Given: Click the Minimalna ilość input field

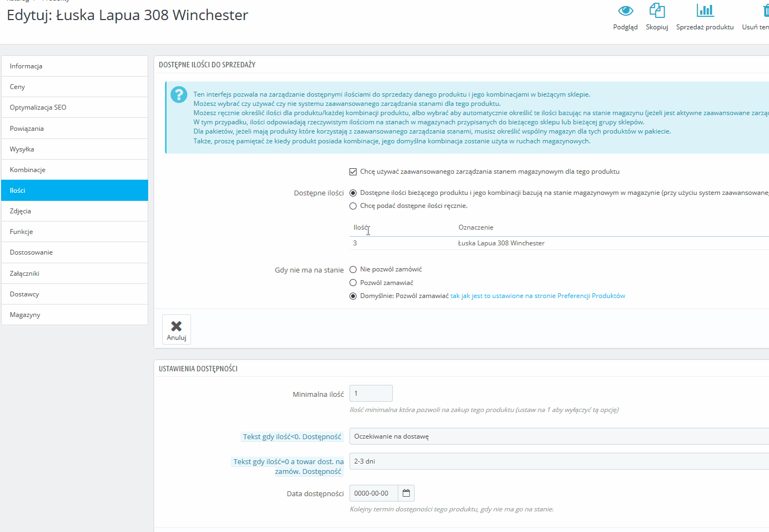Looking at the screenshot, I should pyautogui.click(x=371, y=394).
